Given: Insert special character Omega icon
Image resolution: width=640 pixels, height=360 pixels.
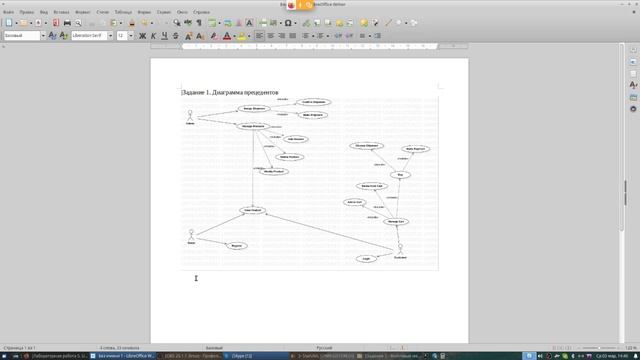Looking at the screenshot, I should pyautogui.click(x=288, y=23).
